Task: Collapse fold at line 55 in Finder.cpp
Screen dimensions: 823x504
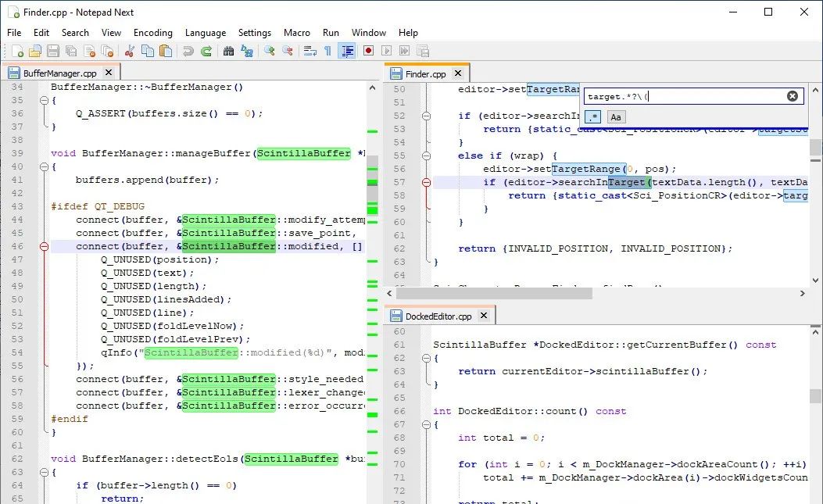Action: [x=426, y=156]
